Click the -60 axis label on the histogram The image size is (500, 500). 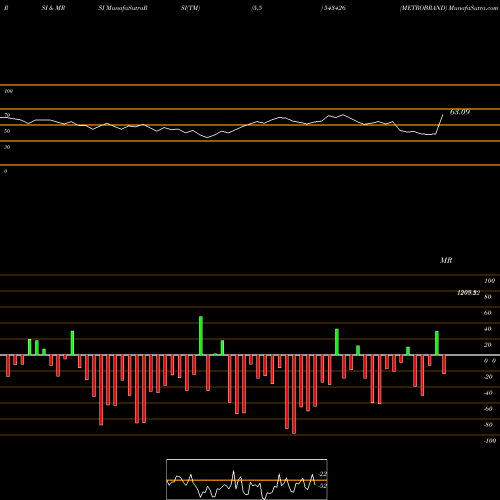(x=488, y=409)
